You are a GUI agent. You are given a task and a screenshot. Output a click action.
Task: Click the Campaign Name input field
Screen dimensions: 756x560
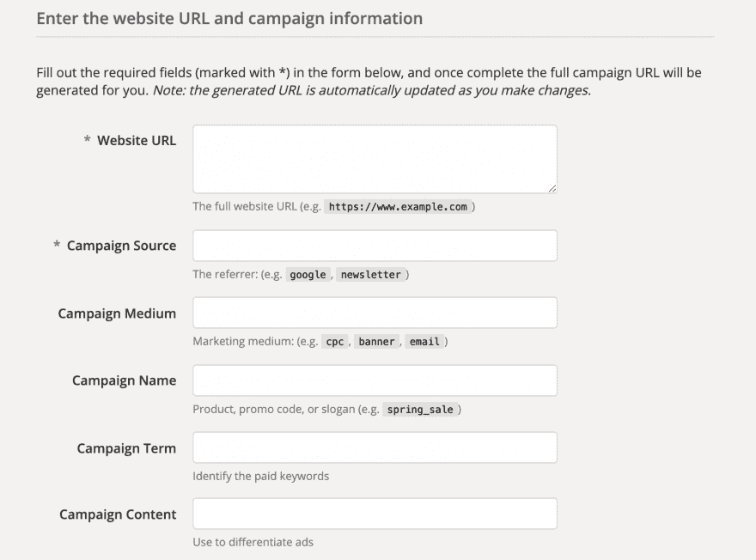[x=375, y=380]
